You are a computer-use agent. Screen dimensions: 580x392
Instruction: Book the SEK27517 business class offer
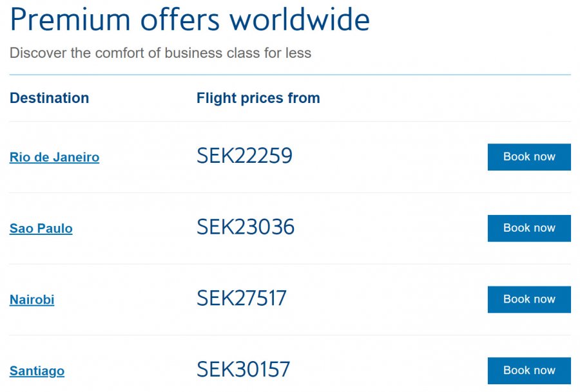tap(528, 299)
